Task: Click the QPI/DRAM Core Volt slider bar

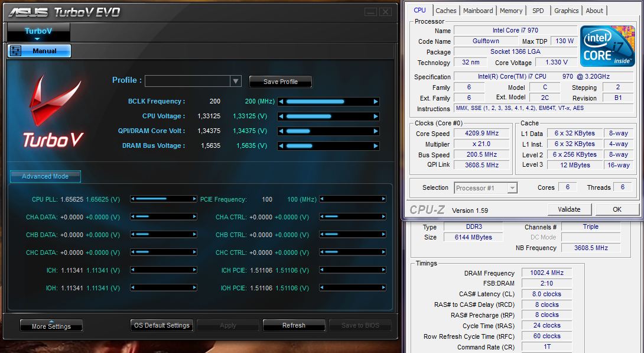Action: [328, 131]
